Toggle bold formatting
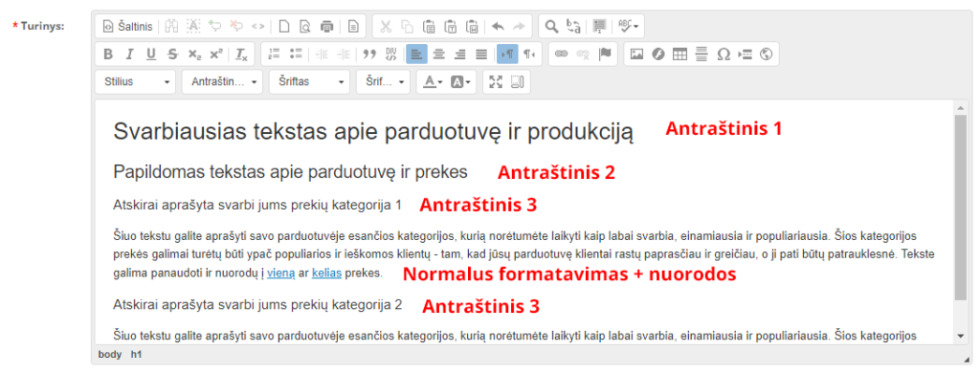Screen dimensions: 980x373 coord(108,55)
